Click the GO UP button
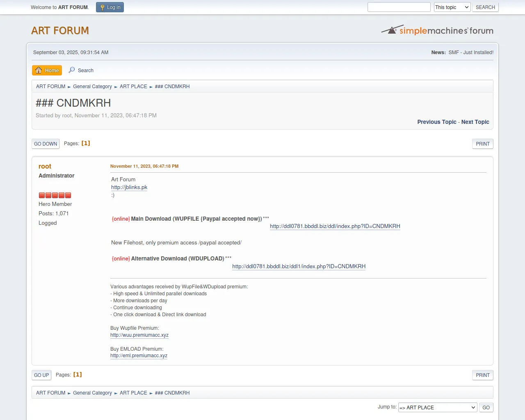The image size is (525, 420). coord(41,375)
